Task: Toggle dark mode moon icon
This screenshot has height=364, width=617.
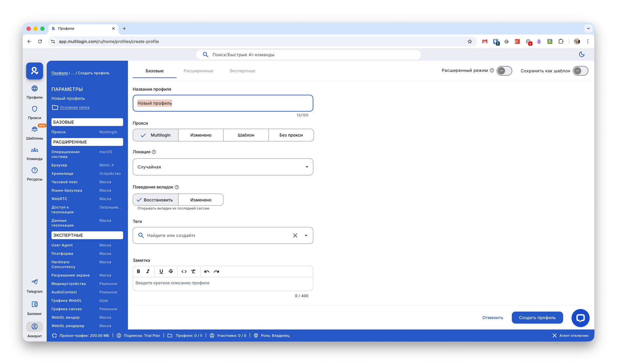Action: [582, 55]
